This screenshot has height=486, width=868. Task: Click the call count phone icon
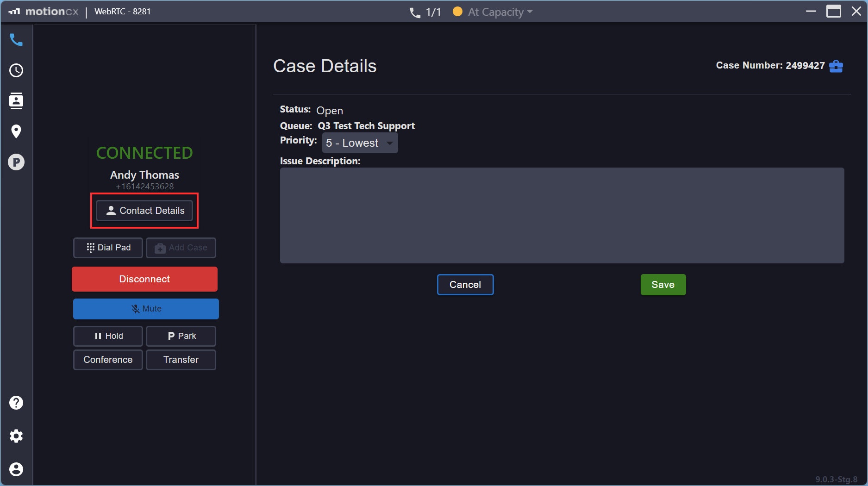pos(415,12)
